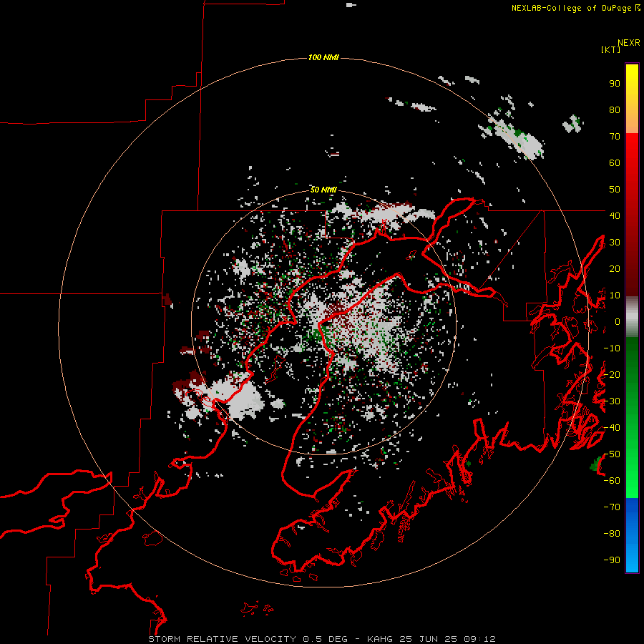The width and height of the screenshot is (644, 644).
Task: Select the 100 NMI range ring label
Action: click(323, 57)
